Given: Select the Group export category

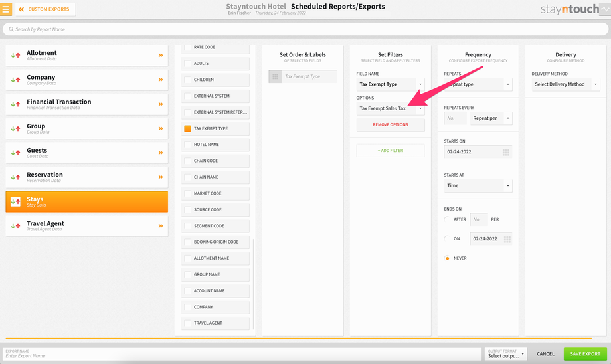Looking at the screenshot, I should (86, 129).
